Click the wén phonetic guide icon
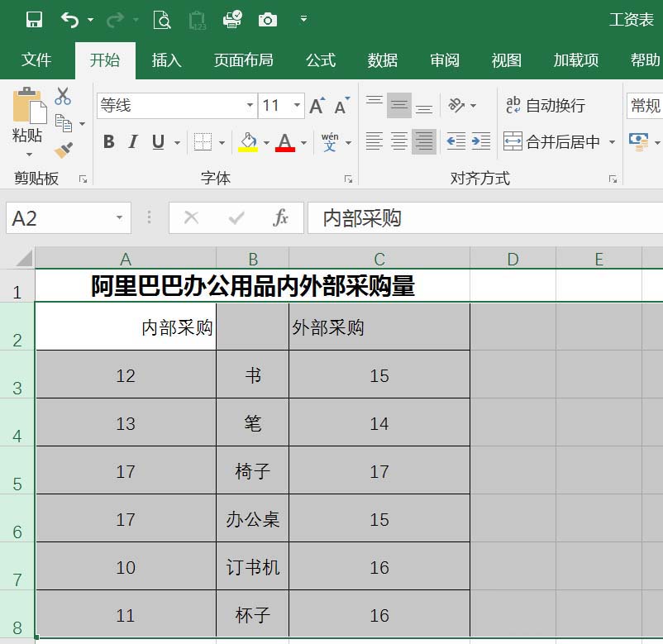Image resolution: width=663 pixels, height=644 pixels. pyautogui.click(x=330, y=141)
